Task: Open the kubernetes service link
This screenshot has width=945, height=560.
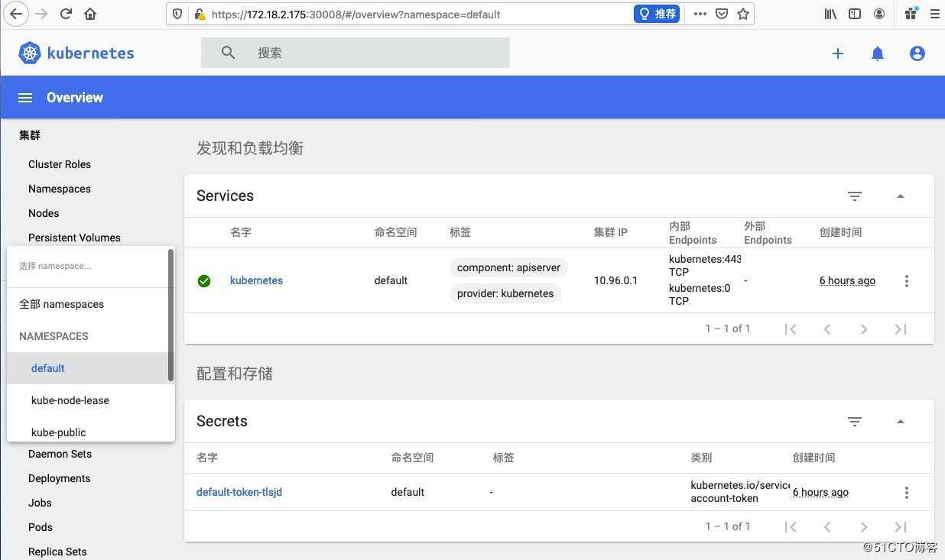Action: (x=256, y=280)
